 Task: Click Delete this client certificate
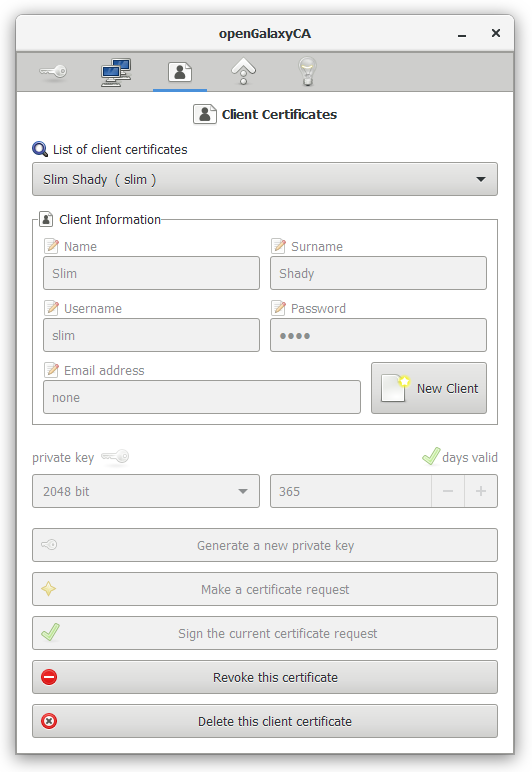(265, 721)
